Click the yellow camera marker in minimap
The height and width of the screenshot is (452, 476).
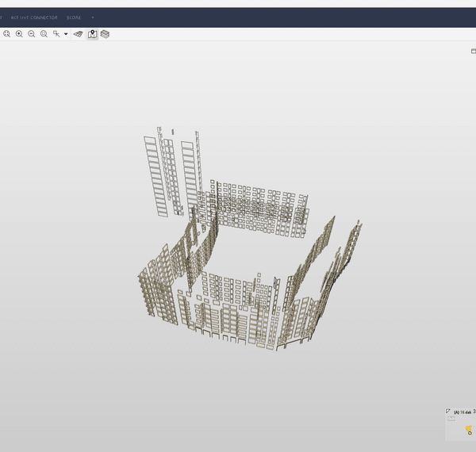[x=469, y=429]
